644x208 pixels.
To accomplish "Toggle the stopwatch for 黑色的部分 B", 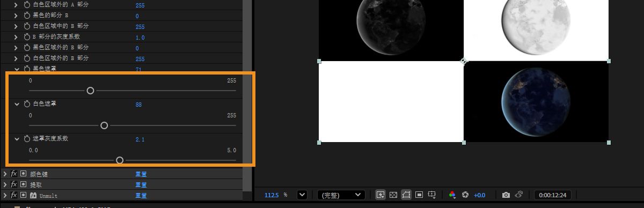I will 27,16.
